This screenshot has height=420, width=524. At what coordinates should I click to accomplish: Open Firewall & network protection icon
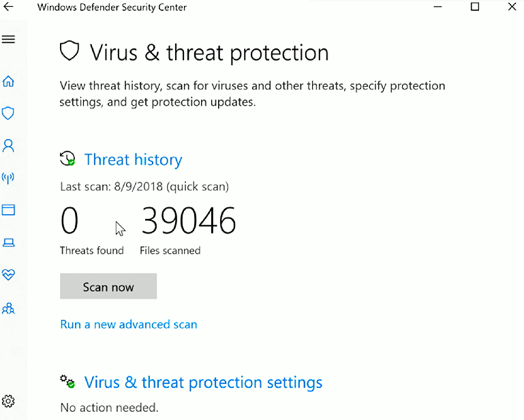click(x=8, y=178)
